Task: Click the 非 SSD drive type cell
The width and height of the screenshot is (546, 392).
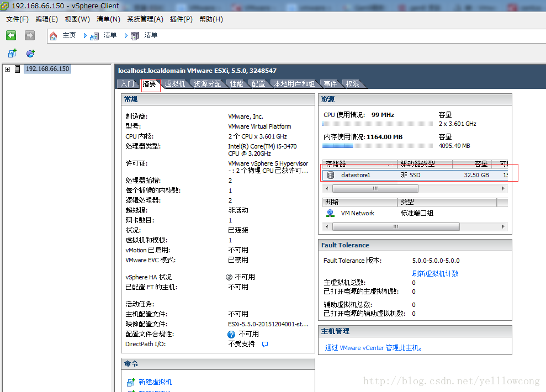Action: 411,175
